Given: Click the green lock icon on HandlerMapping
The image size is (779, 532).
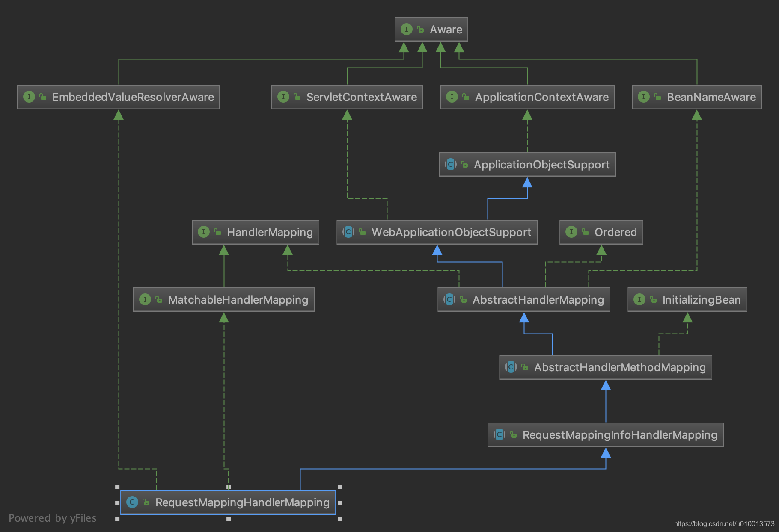Looking at the screenshot, I should (x=217, y=232).
